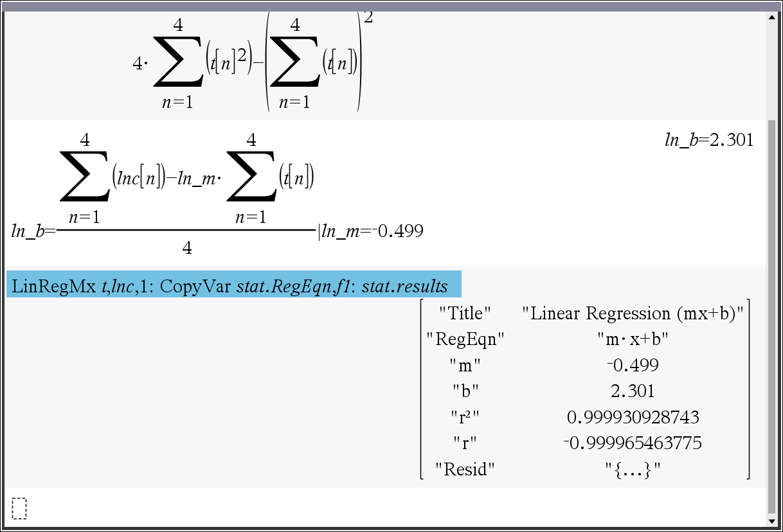
Task: Click the ln_b=2.301 result
Action: [708, 140]
